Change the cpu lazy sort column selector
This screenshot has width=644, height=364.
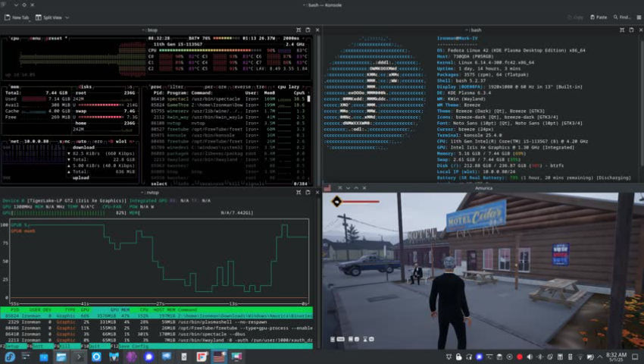[289, 86]
